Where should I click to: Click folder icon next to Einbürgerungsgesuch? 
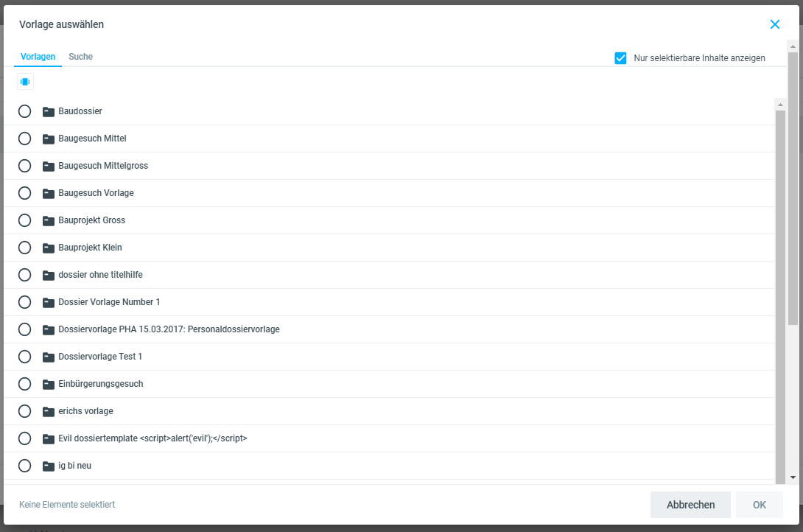(49, 385)
